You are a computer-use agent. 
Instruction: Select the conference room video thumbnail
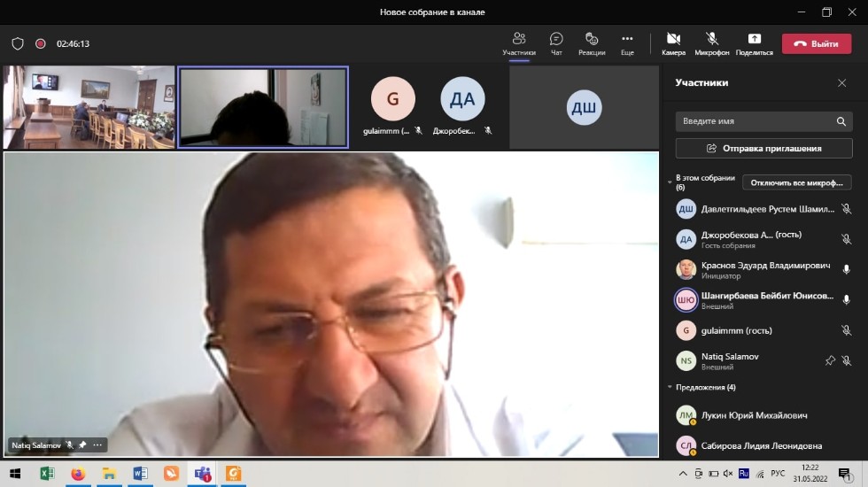point(89,107)
